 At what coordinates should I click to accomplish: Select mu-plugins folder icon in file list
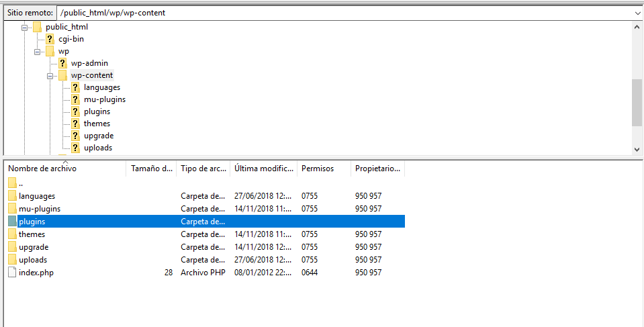tap(12, 208)
